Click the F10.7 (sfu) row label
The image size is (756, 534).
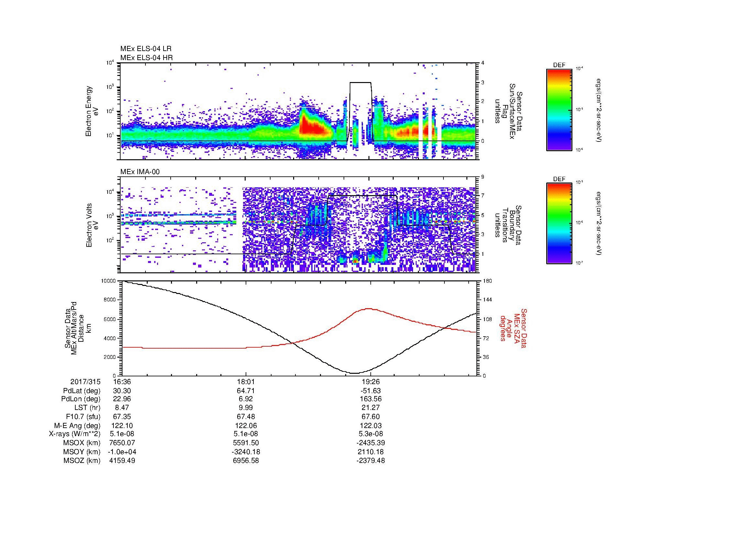click(83, 416)
